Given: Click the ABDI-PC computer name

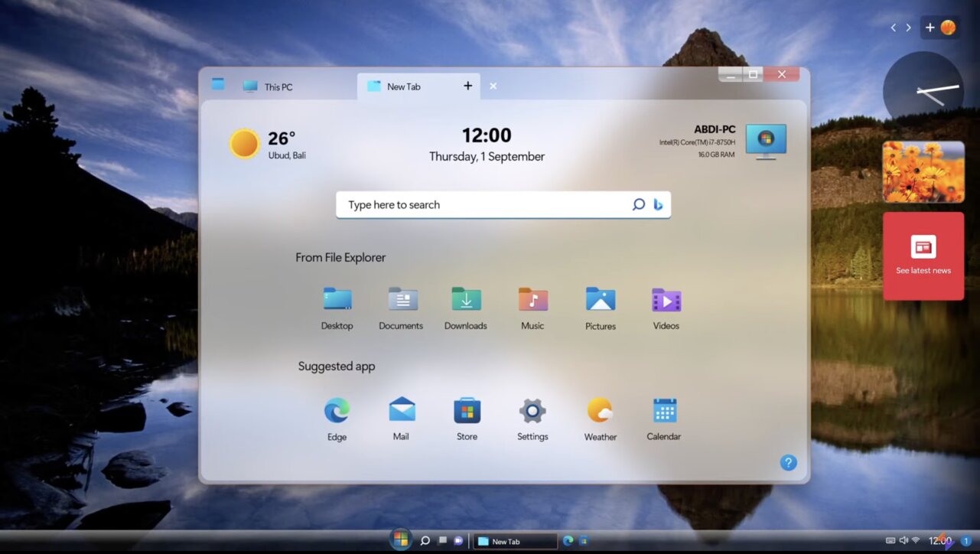Looking at the screenshot, I should pos(715,129).
